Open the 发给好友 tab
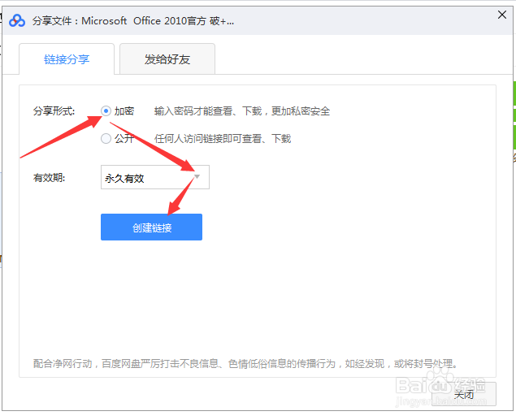 [x=167, y=59]
